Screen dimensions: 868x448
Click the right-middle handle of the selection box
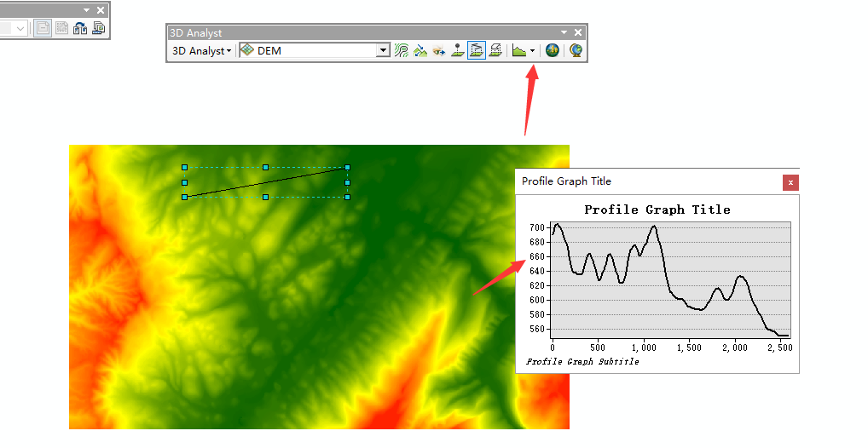pyautogui.click(x=348, y=182)
